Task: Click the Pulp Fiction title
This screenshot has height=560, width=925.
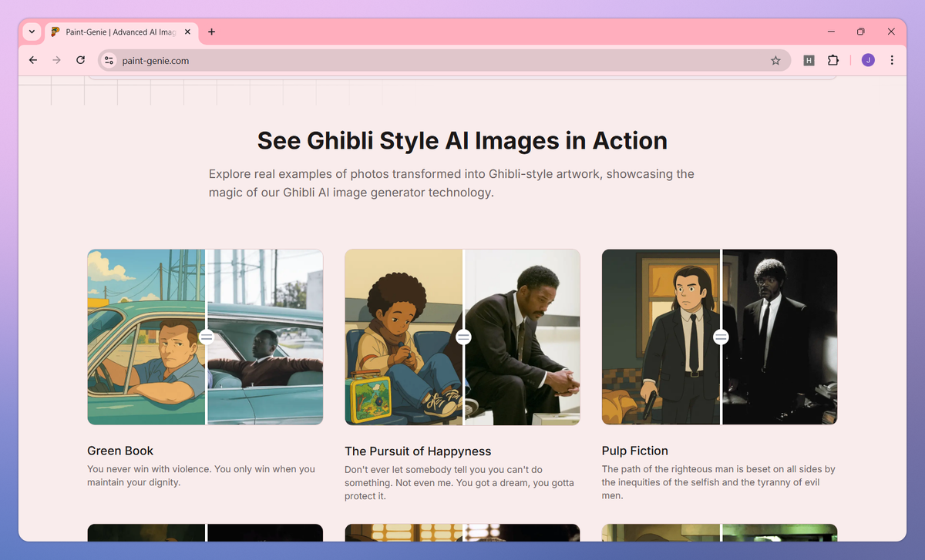Action: coord(635,451)
